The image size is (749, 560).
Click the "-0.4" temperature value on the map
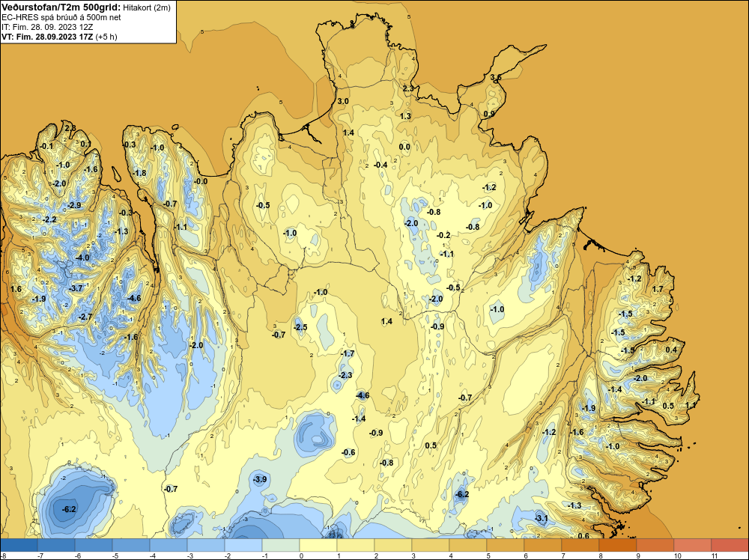click(380, 165)
